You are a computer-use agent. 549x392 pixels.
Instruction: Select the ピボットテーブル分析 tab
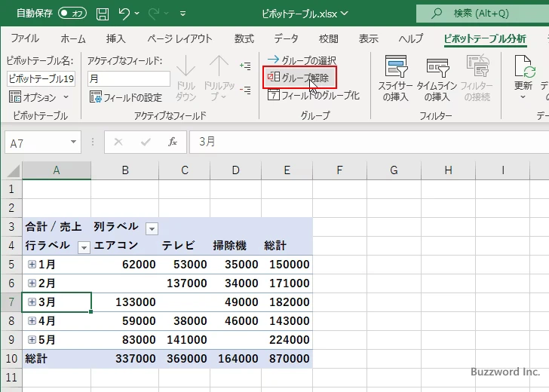[485, 38]
